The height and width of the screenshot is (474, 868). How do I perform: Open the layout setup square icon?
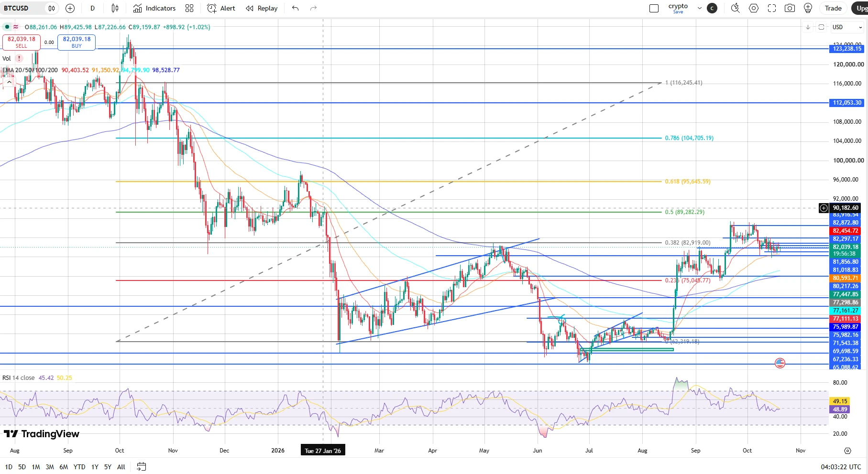click(654, 8)
